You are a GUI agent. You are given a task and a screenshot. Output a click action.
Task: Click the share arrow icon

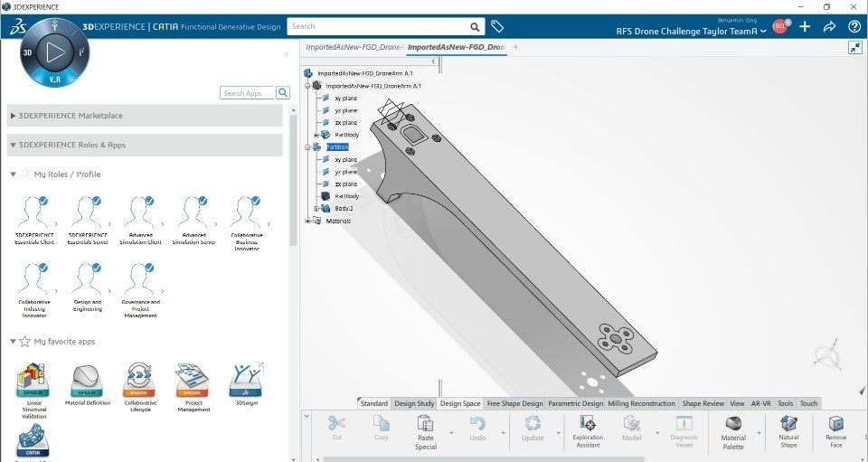829,26
